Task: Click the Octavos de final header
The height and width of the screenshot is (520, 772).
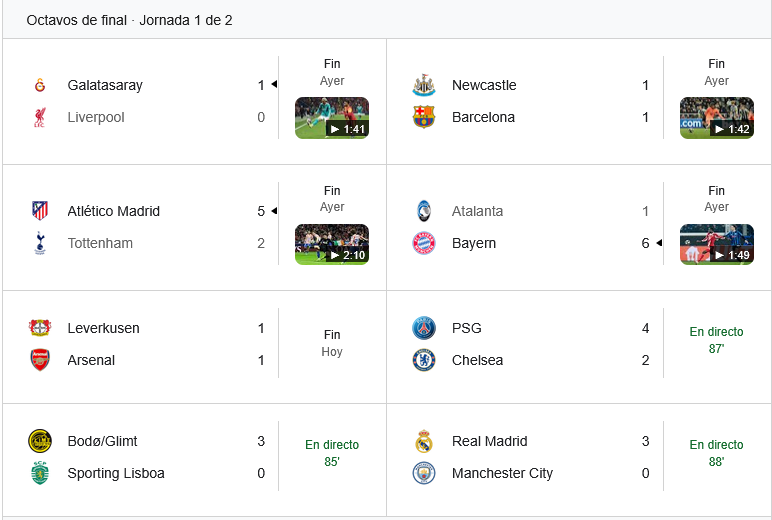Action: click(x=129, y=20)
